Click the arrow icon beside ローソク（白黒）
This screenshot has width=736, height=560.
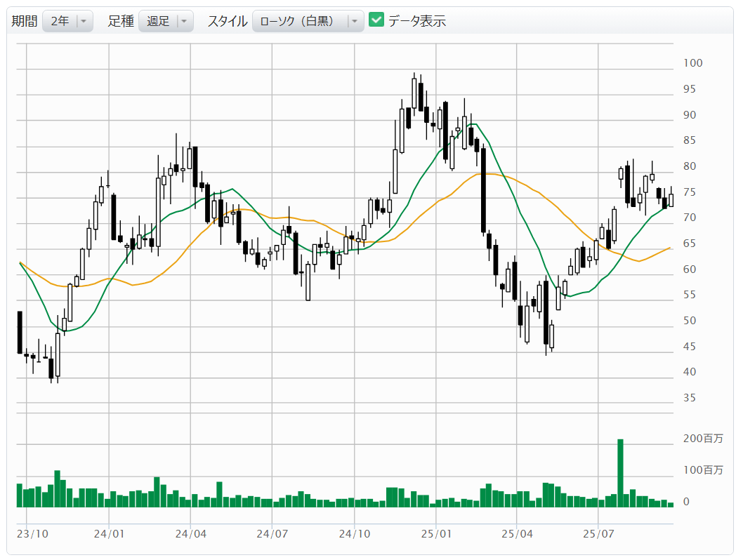(355, 21)
